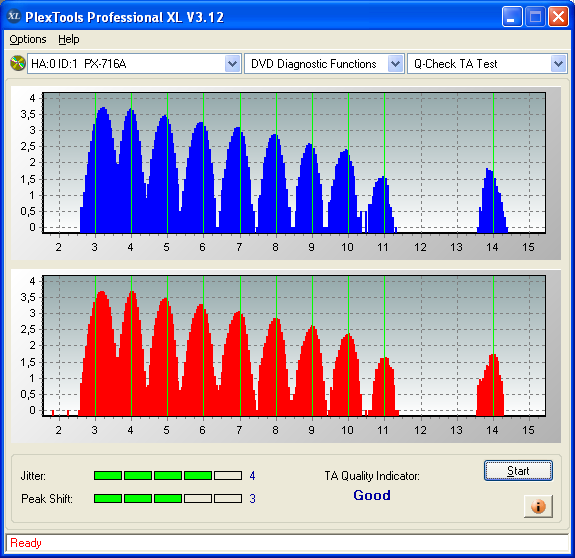
Task: Start the TA test
Action: tap(518, 471)
